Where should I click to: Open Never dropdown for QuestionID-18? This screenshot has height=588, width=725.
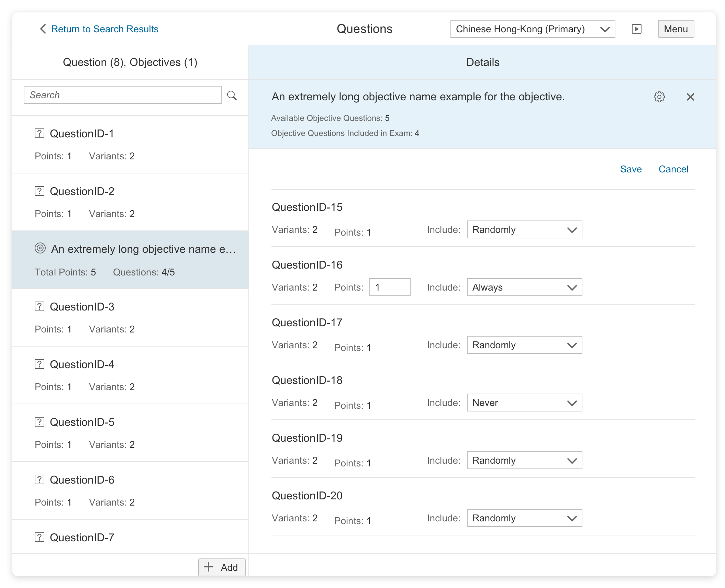[524, 403]
